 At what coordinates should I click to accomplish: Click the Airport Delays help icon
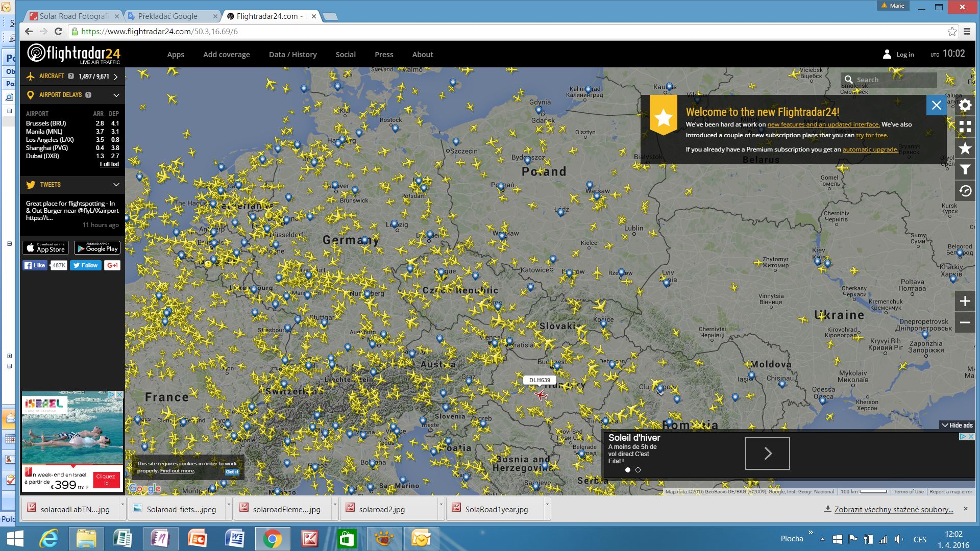click(x=88, y=95)
